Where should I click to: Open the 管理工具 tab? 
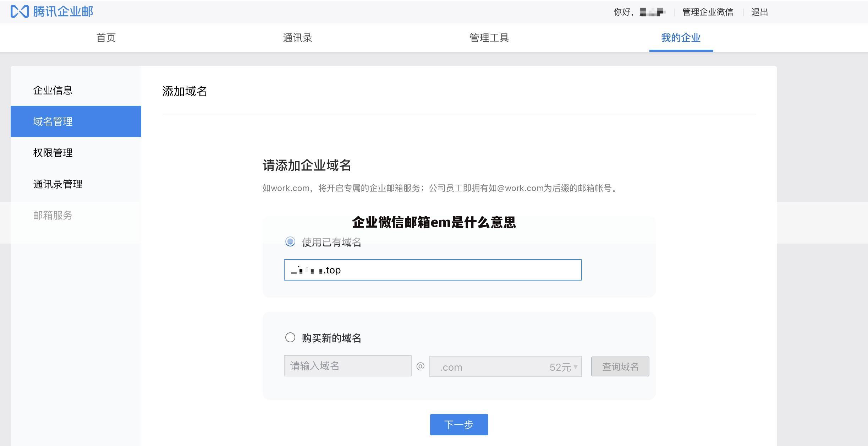[489, 38]
